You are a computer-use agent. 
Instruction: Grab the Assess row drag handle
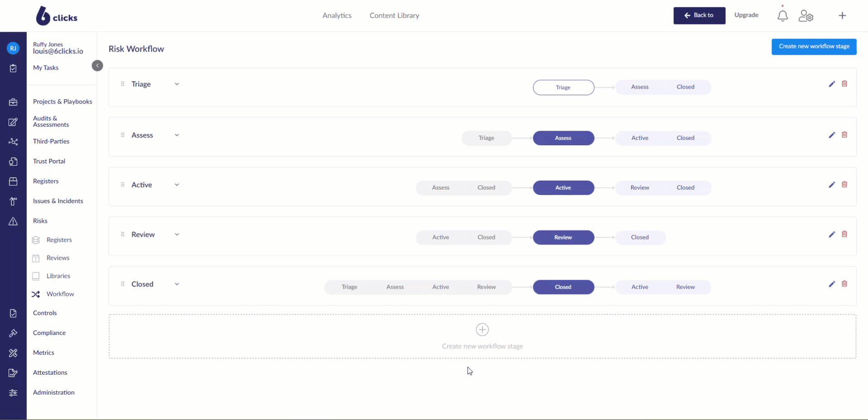122,135
